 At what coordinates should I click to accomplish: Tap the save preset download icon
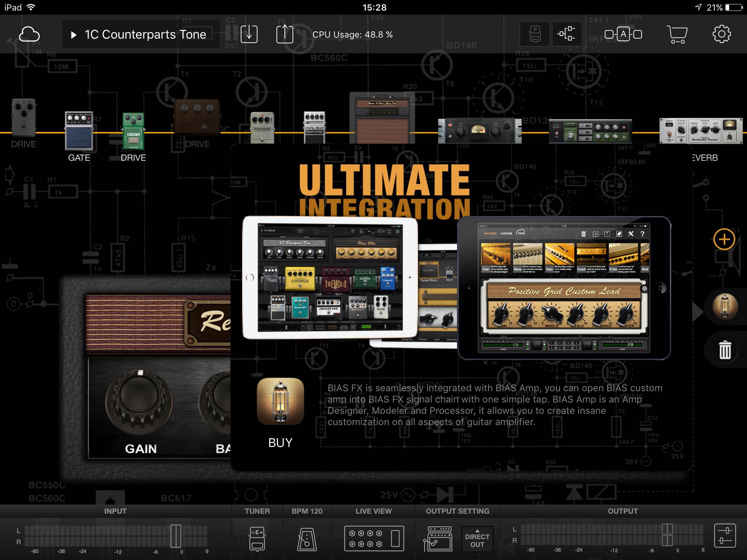249,34
